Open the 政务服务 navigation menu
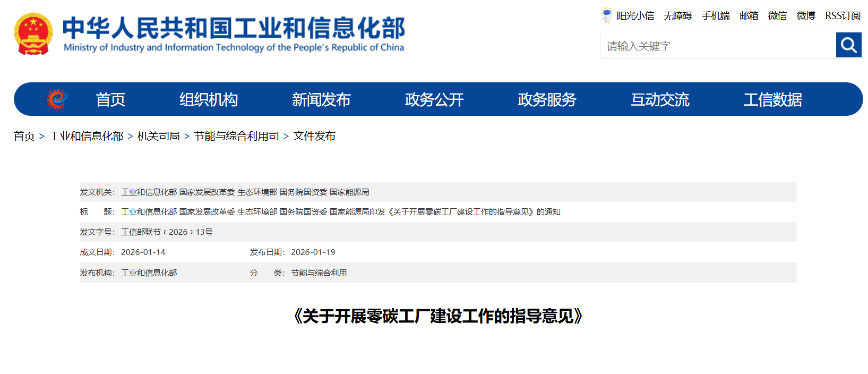The width and height of the screenshot is (868, 374). [547, 99]
